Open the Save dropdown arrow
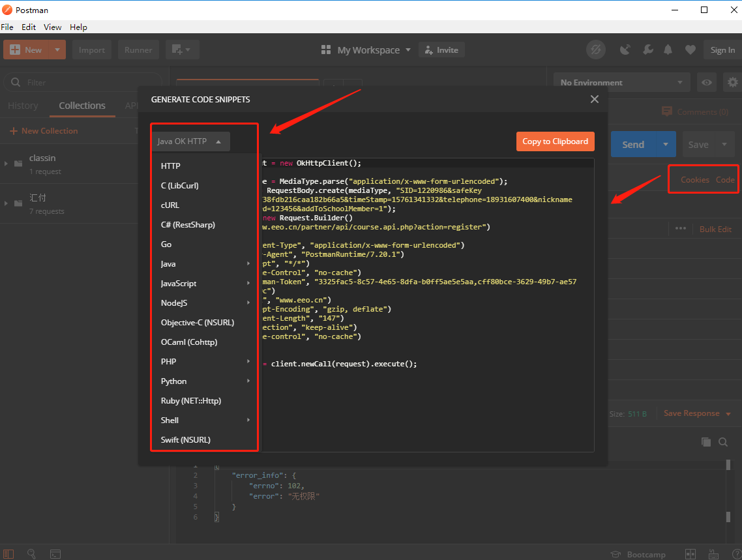This screenshot has width=742, height=560. [x=724, y=144]
